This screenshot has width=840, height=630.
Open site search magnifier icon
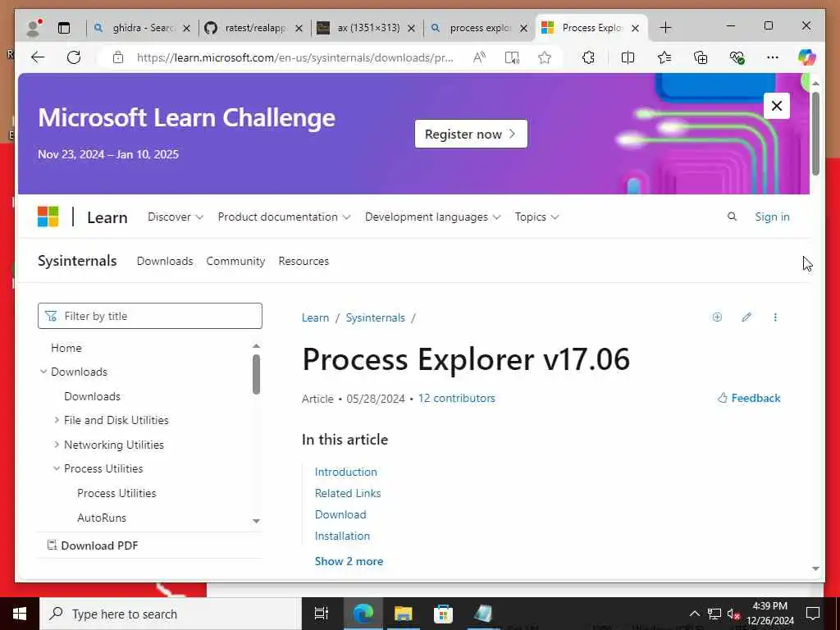tap(732, 217)
